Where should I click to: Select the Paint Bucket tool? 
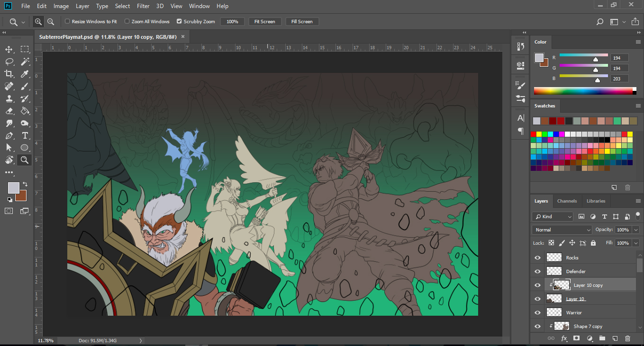pos(25,111)
